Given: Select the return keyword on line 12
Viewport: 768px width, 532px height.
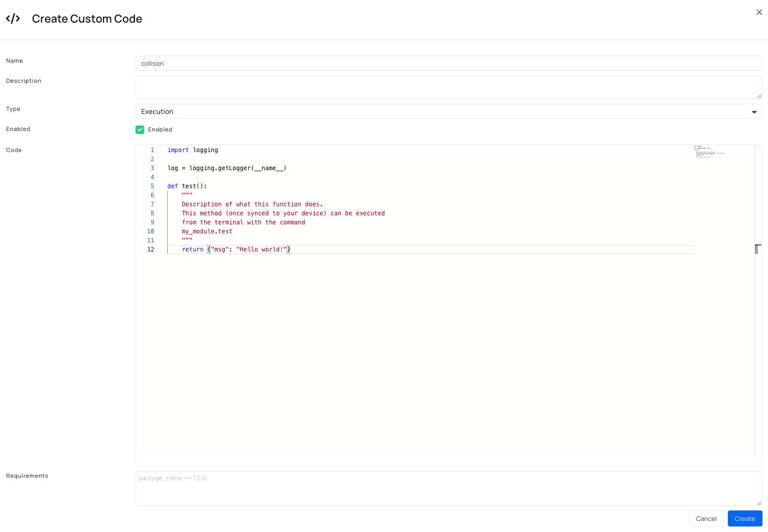Looking at the screenshot, I should point(192,249).
